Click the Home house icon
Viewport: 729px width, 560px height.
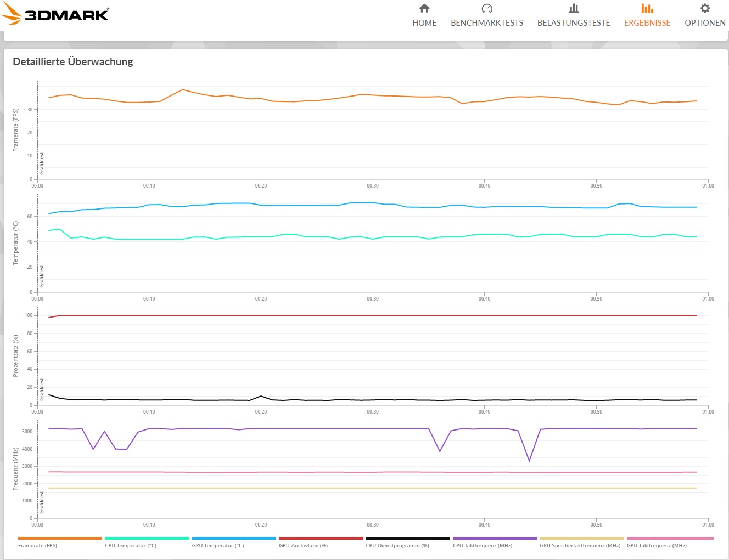click(x=424, y=8)
